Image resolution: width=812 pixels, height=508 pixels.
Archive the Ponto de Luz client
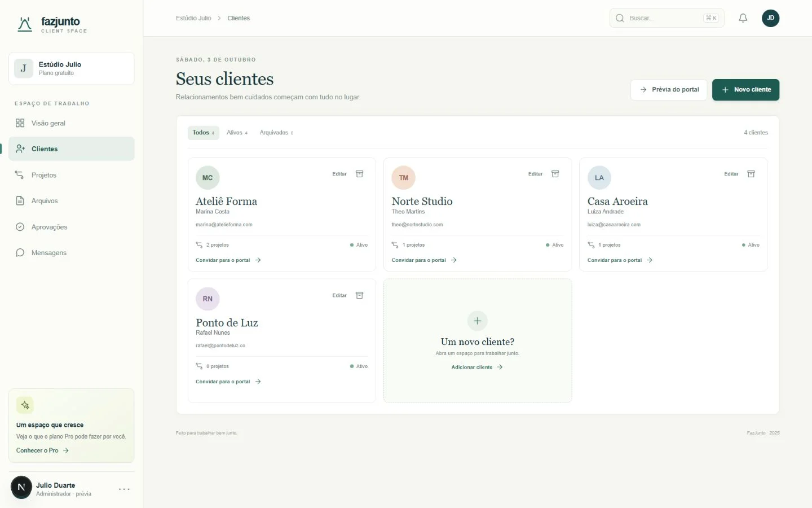(359, 295)
